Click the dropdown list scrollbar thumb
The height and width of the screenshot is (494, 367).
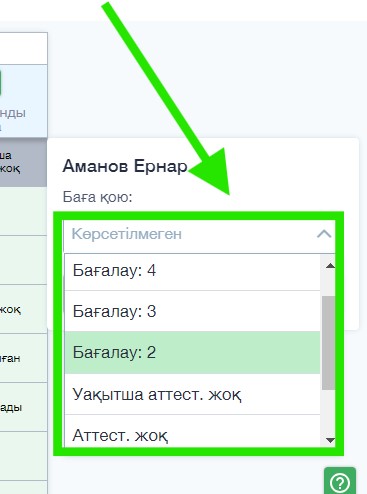coord(328,343)
